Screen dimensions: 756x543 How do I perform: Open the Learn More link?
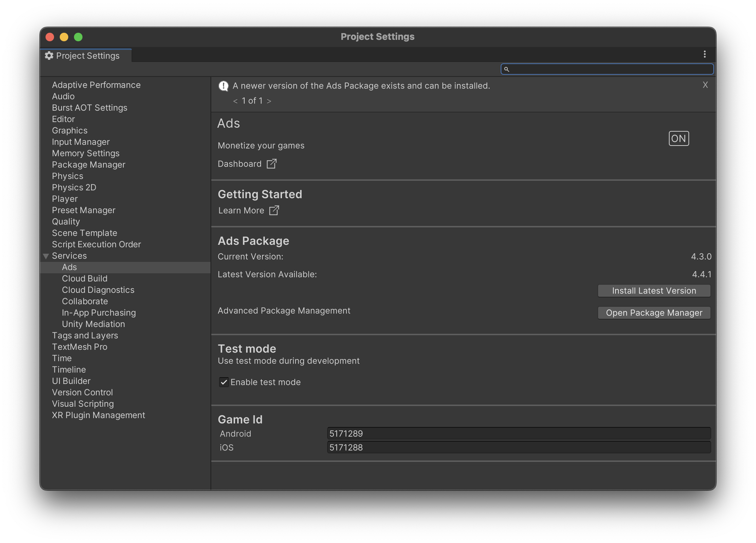(241, 210)
